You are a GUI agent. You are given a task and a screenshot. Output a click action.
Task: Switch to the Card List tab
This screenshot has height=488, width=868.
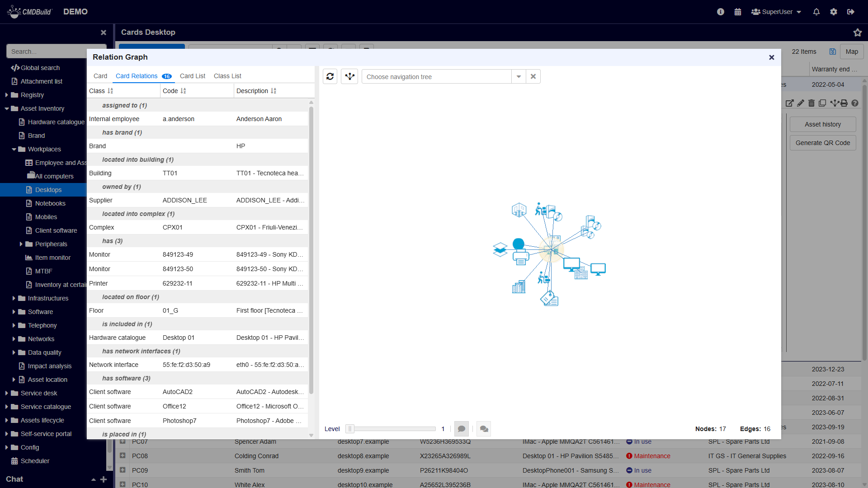pos(192,76)
